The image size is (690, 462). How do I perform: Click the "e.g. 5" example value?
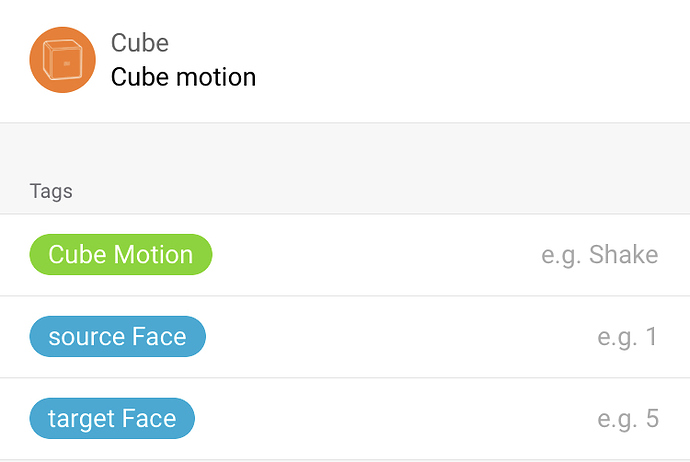pos(627,419)
